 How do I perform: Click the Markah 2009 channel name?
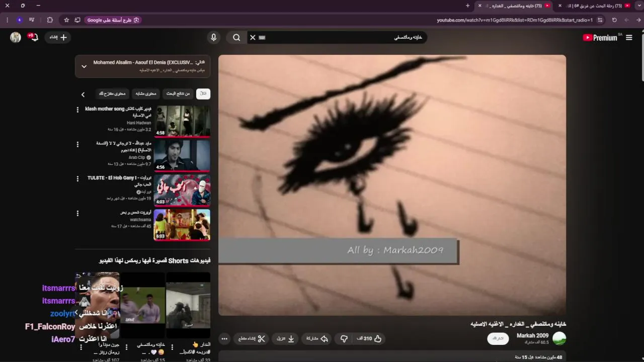[532, 335]
